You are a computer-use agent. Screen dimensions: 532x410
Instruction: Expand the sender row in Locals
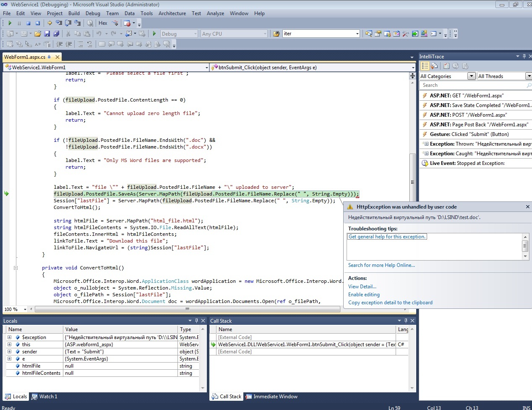click(9, 351)
